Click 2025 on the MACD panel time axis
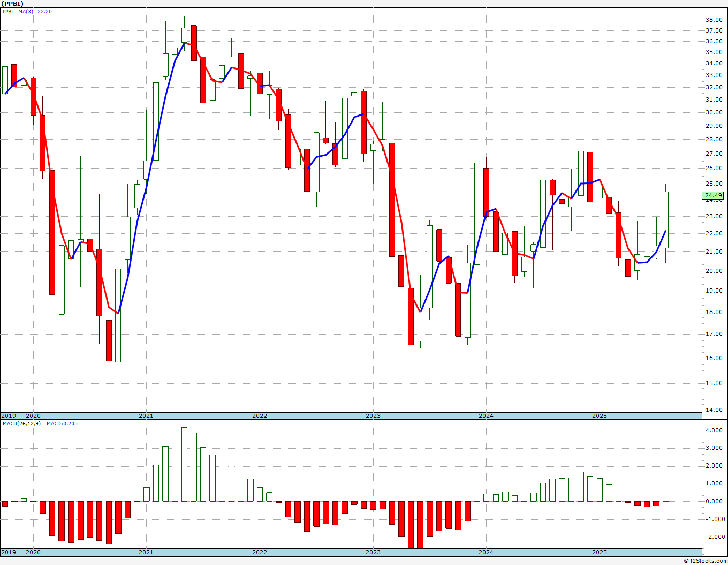The height and width of the screenshot is (565, 728). tap(599, 552)
